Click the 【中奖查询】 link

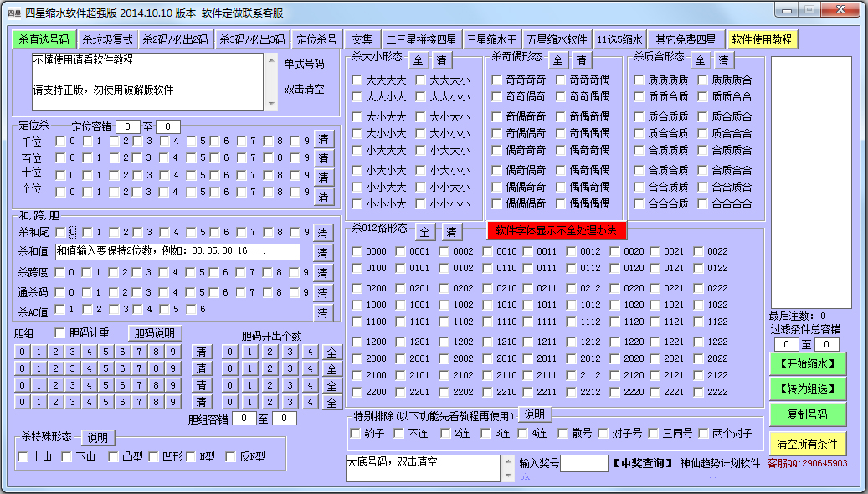click(x=643, y=463)
